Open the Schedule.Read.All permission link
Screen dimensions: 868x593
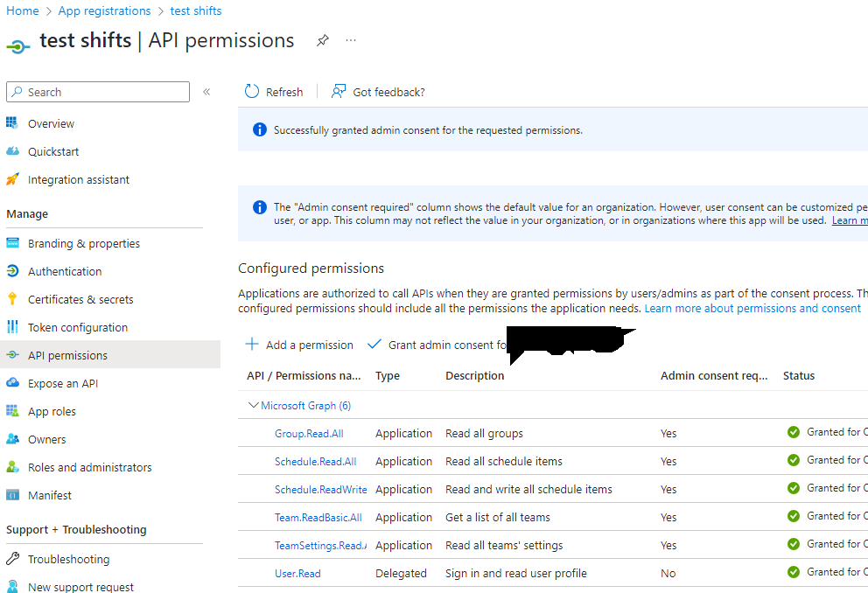(315, 462)
